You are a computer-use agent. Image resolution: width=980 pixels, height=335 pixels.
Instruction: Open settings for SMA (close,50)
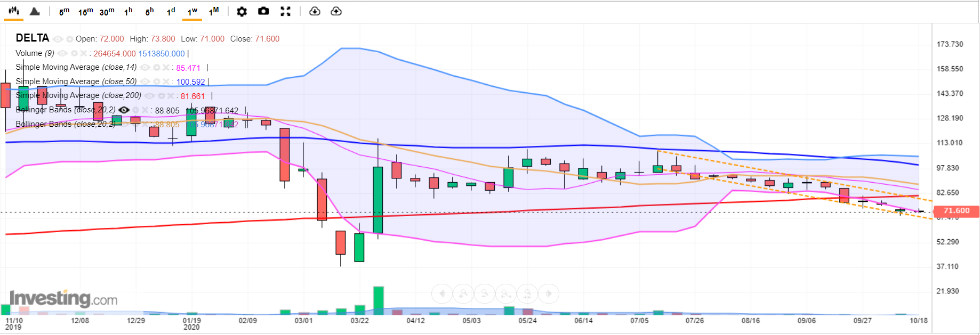156,81
